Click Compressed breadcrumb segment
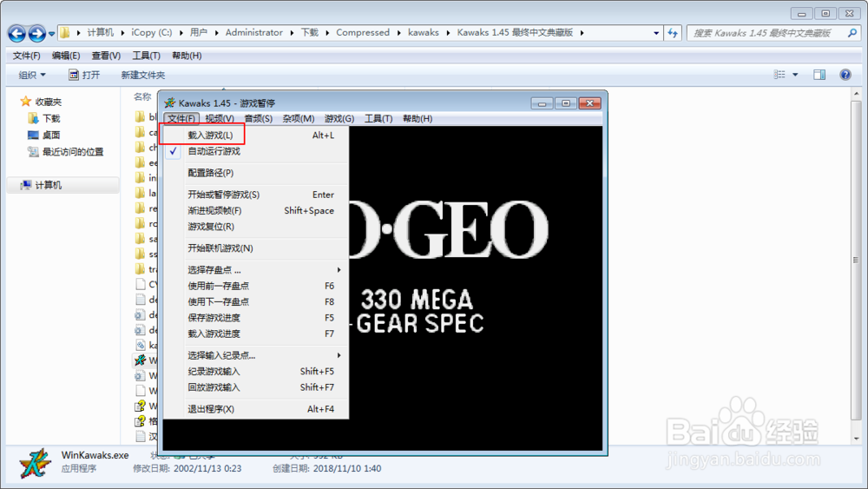Screen dimensions: 868x489 363,33
